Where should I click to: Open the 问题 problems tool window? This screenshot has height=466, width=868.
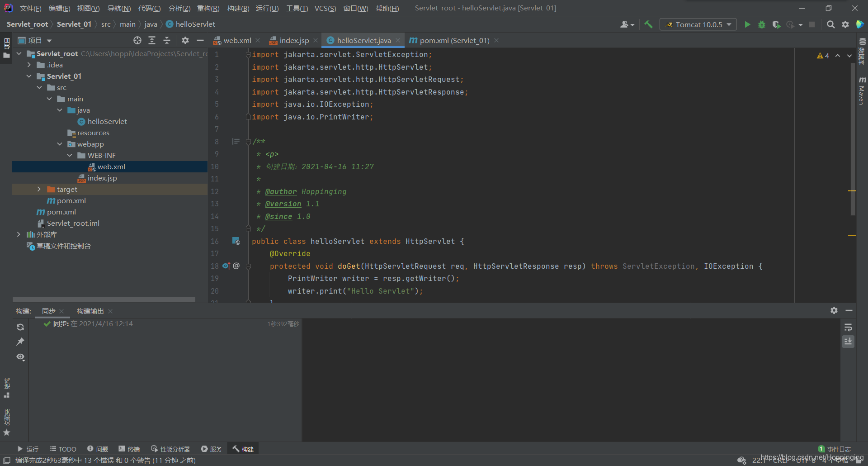click(98, 449)
